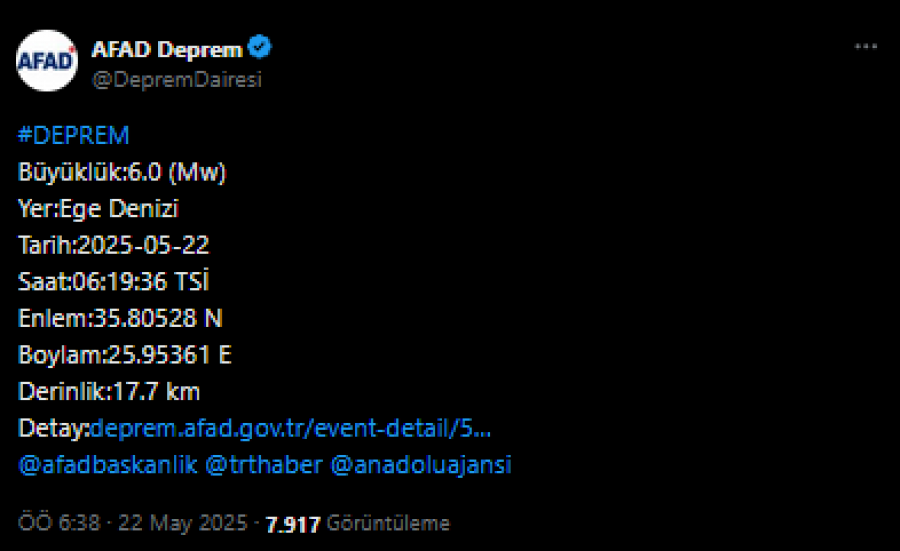900x551 pixels.
Task: Click the Büyüklük:6.0 (Mw) line
Action: pyautogui.click(x=122, y=172)
